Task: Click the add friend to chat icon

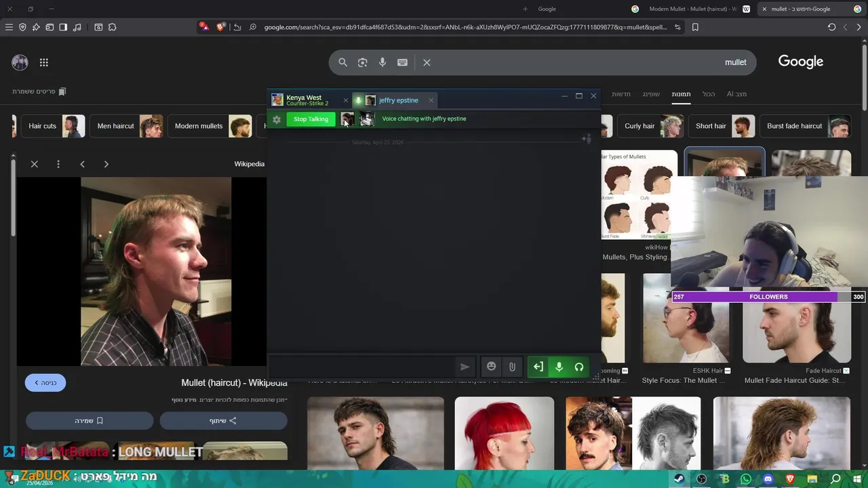Action: coord(587,139)
